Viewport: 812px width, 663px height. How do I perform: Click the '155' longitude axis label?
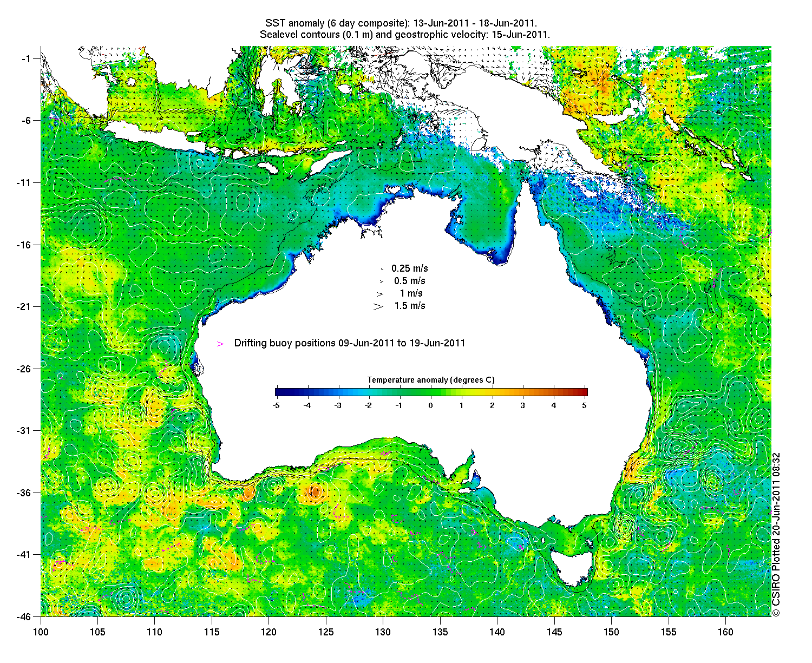pyautogui.click(x=669, y=632)
